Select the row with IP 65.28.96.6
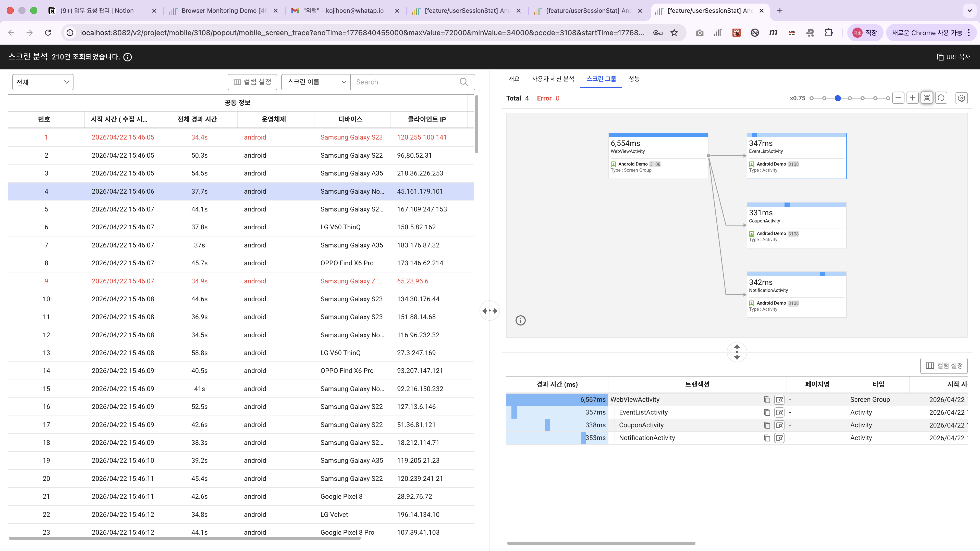980x551 pixels. click(241, 281)
